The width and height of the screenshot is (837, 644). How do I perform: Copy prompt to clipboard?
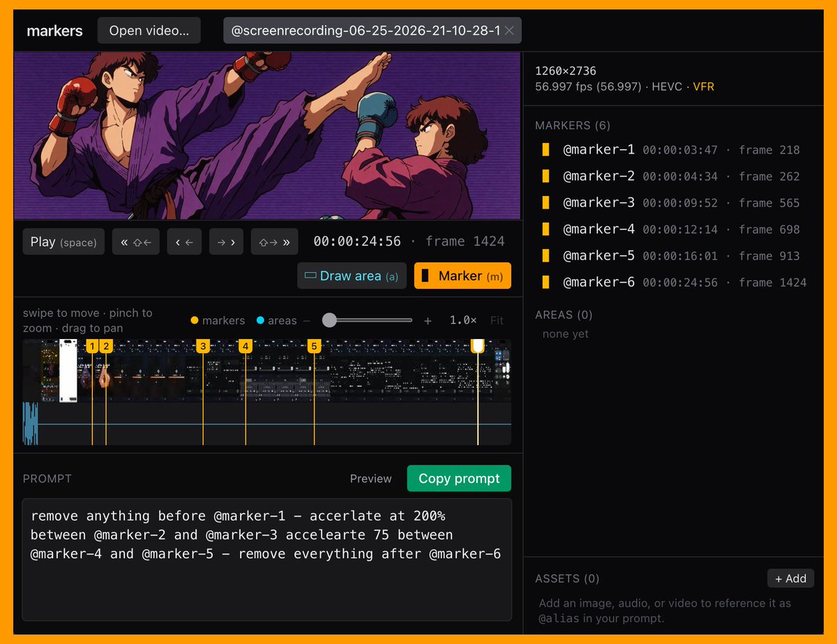pyautogui.click(x=459, y=479)
